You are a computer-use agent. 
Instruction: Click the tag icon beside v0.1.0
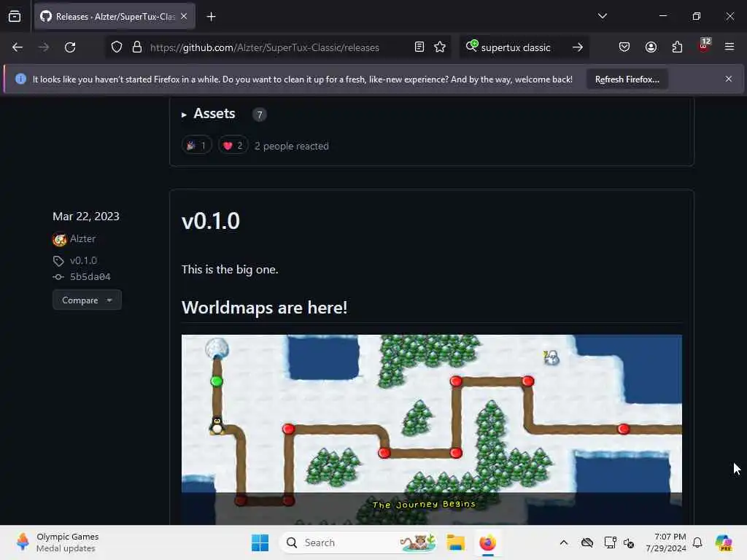click(x=58, y=261)
